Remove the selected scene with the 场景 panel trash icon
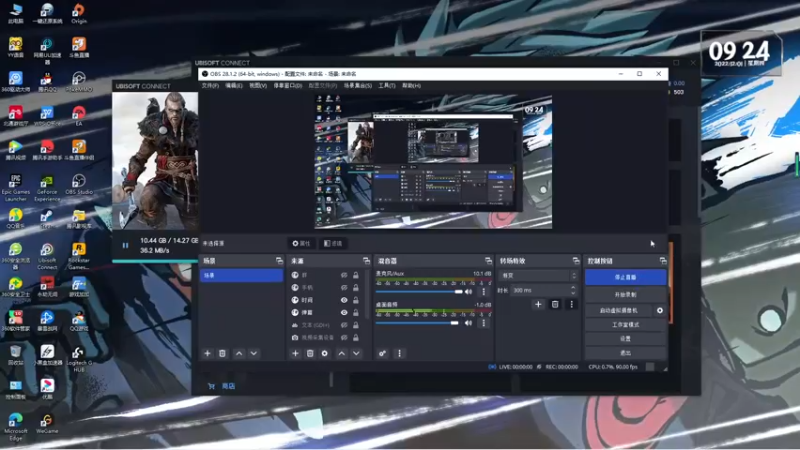 tap(222, 353)
